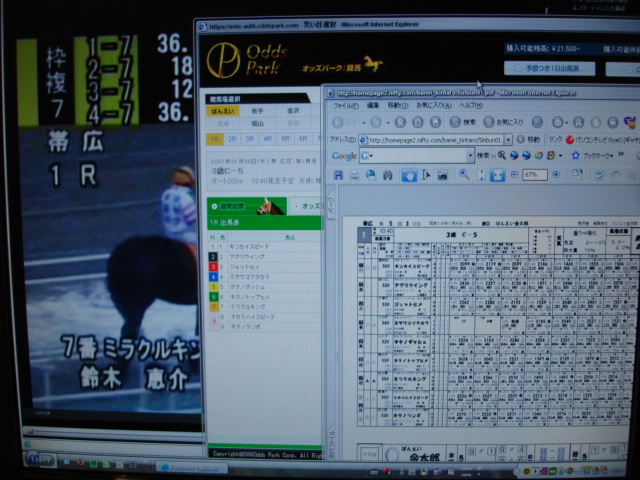Click the Print icon in the browser toolbar
This screenshot has height=480, width=640.
[x=578, y=122]
